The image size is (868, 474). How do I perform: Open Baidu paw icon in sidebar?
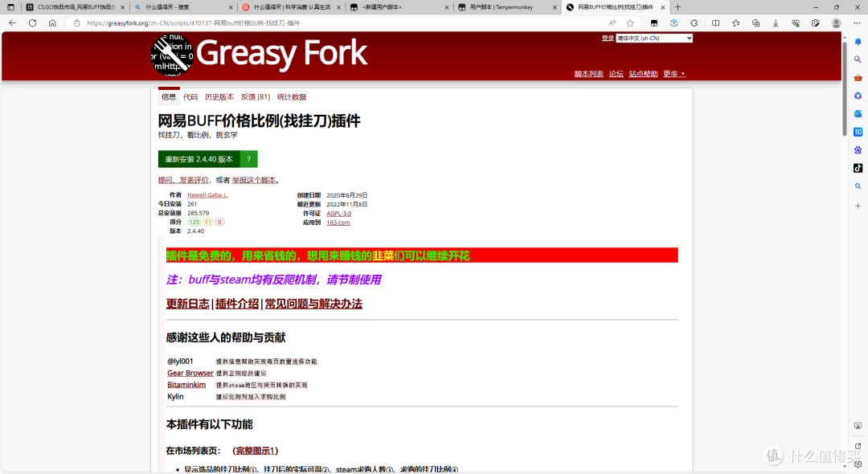point(858,150)
